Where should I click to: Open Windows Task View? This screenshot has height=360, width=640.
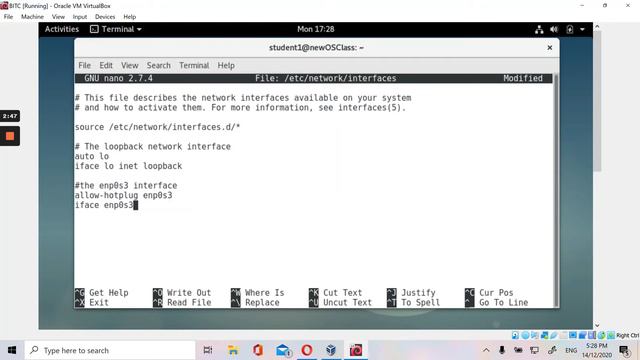pyautogui.click(x=208, y=350)
